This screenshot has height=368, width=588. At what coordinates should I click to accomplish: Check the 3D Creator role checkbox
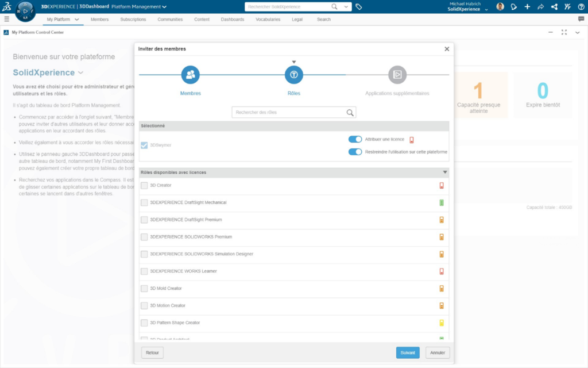point(144,186)
